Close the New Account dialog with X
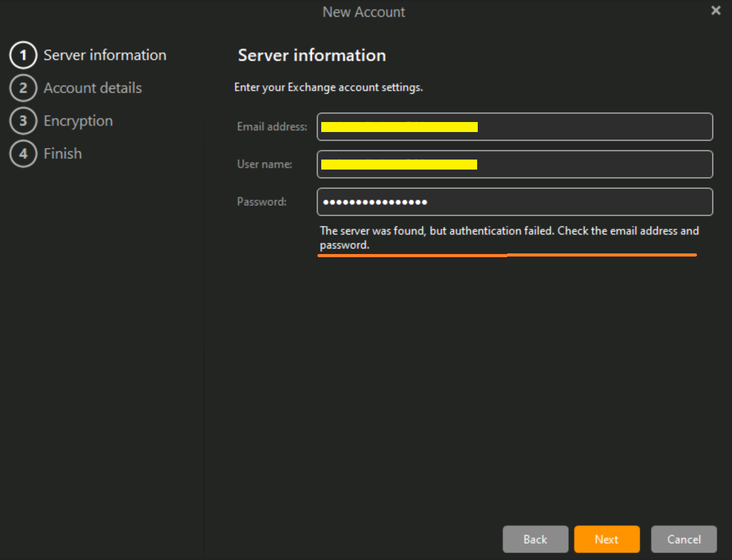The image size is (732, 560). pos(716,11)
